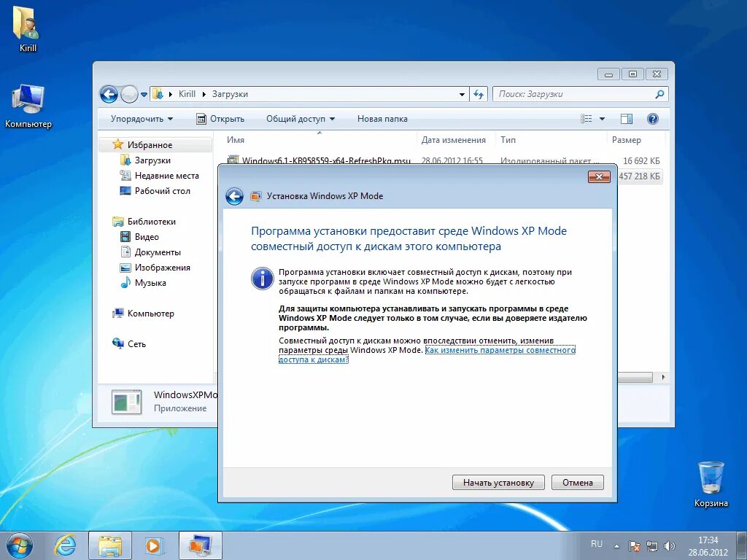Open Документы library
This screenshot has height=560, width=747.
[x=158, y=252]
